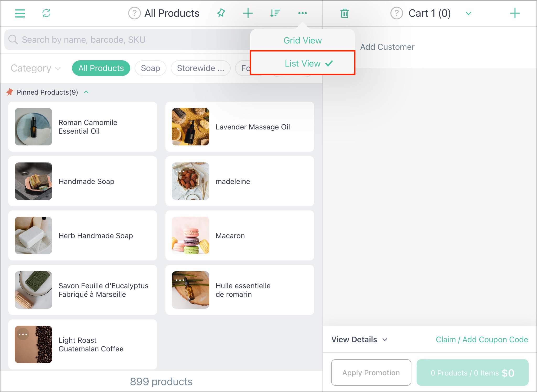Click the search magnifier icon
The width and height of the screenshot is (537, 392).
click(13, 40)
